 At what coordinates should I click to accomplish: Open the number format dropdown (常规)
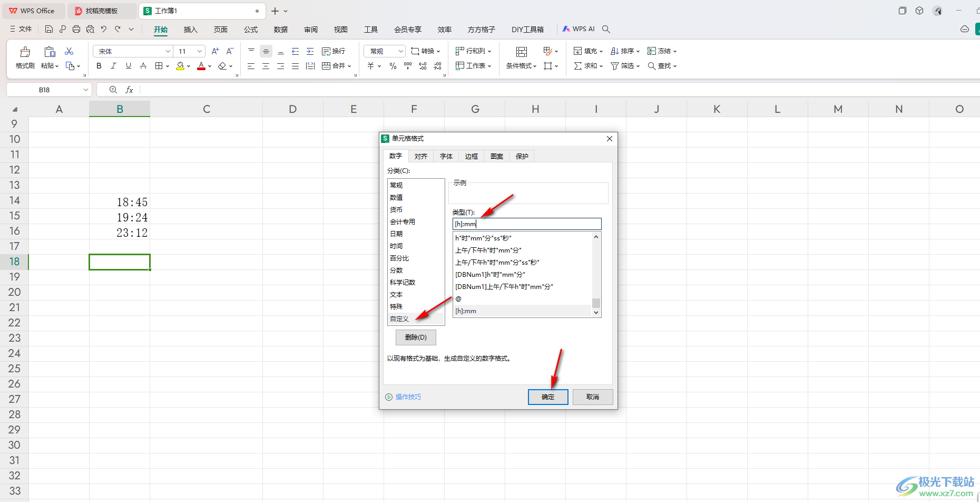pyautogui.click(x=401, y=51)
